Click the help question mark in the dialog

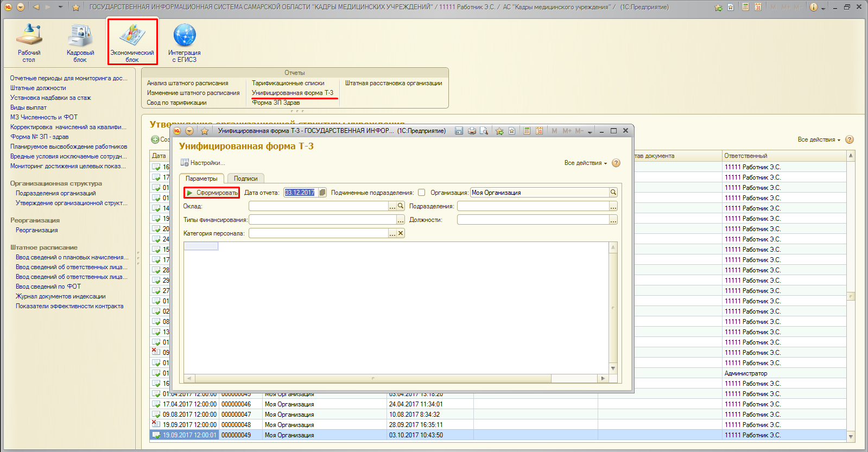[x=616, y=163]
